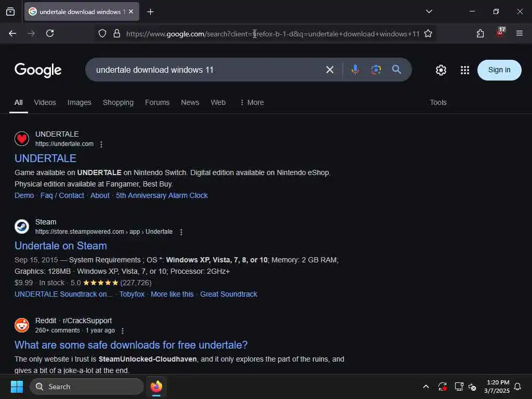Open the More like this sitelink

click(x=172, y=294)
